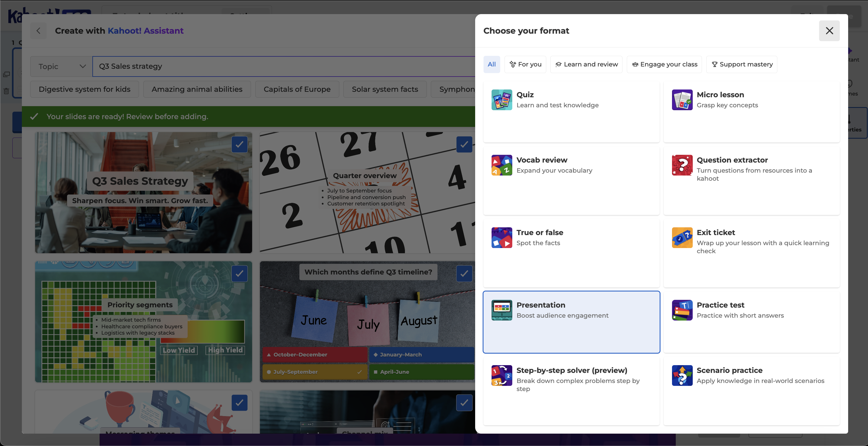Pick the Capitals of Europe suggestion

tap(297, 89)
